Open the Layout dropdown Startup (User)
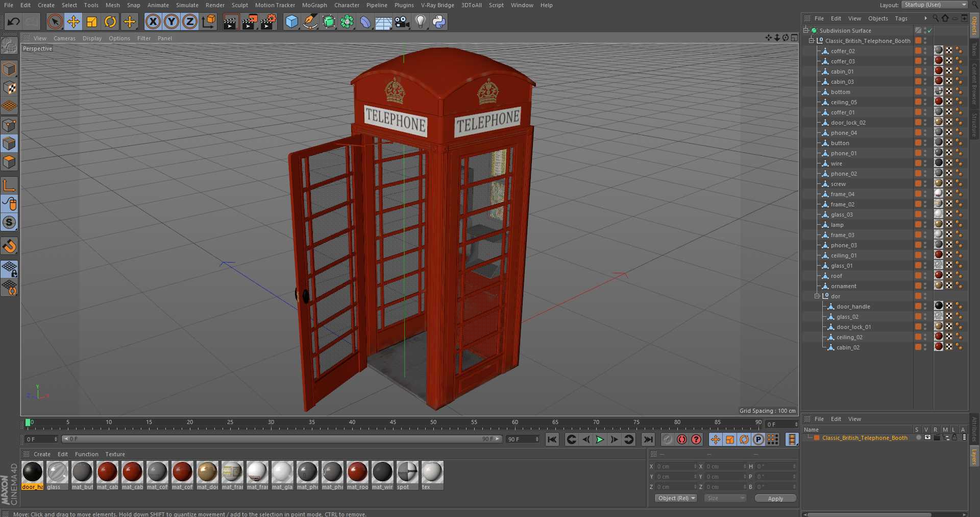The width and height of the screenshot is (980, 517). click(x=935, y=5)
